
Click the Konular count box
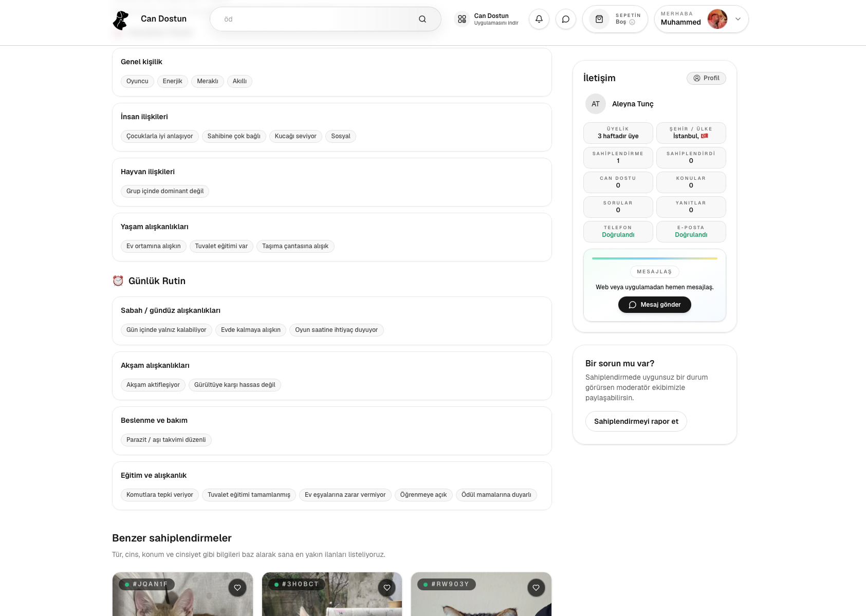point(691,182)
